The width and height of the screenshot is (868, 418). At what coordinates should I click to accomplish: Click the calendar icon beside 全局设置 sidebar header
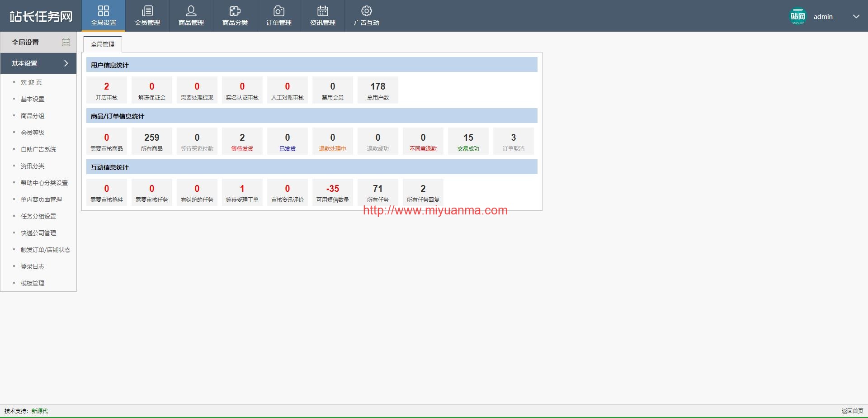[x=66, y=42]
